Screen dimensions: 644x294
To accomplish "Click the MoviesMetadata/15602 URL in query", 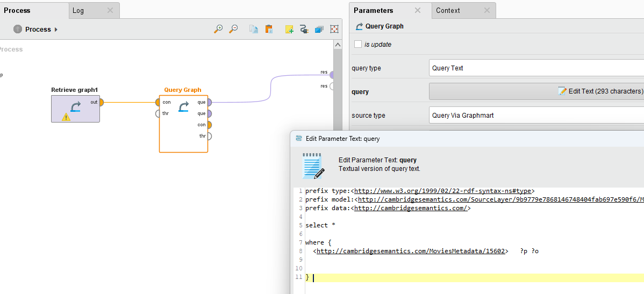I will pos(411,251).
